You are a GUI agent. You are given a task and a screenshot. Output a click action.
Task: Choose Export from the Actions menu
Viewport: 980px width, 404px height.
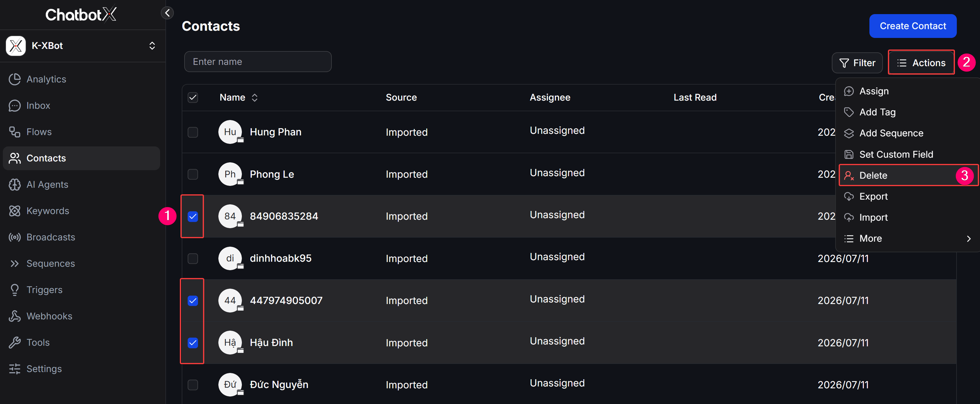click(907, 196)
